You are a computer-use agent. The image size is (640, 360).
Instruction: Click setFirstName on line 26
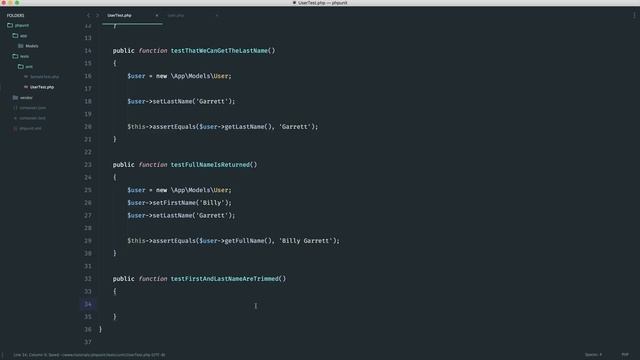click(174, 203)
